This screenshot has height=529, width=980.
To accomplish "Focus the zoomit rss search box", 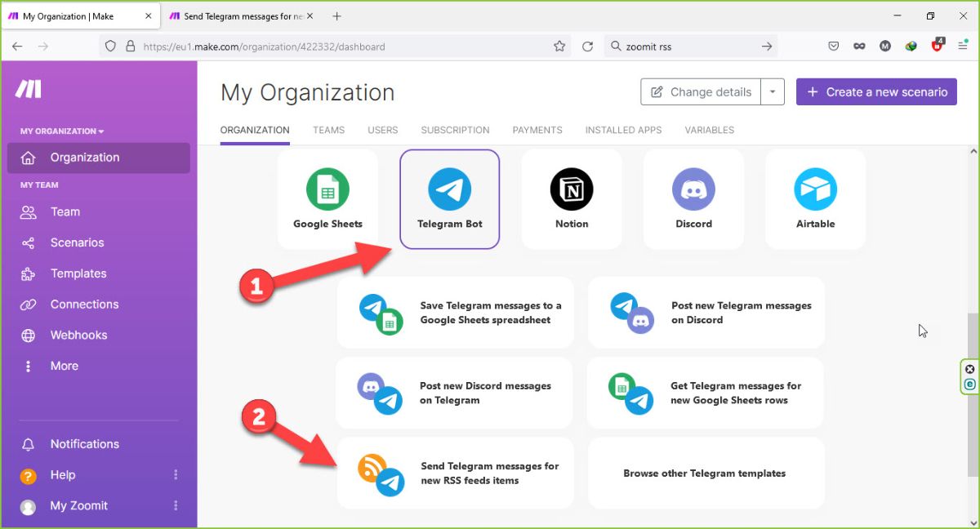I will (690, 47).
